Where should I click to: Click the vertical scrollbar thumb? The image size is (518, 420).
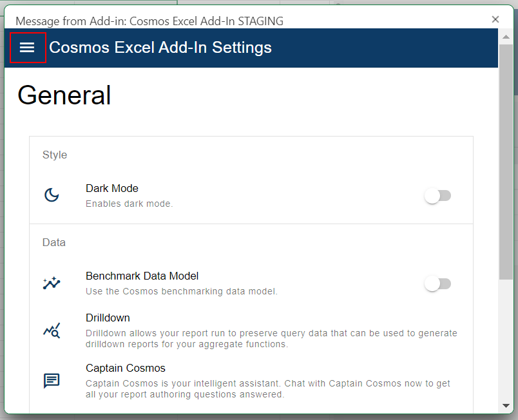tap(506, 162)
